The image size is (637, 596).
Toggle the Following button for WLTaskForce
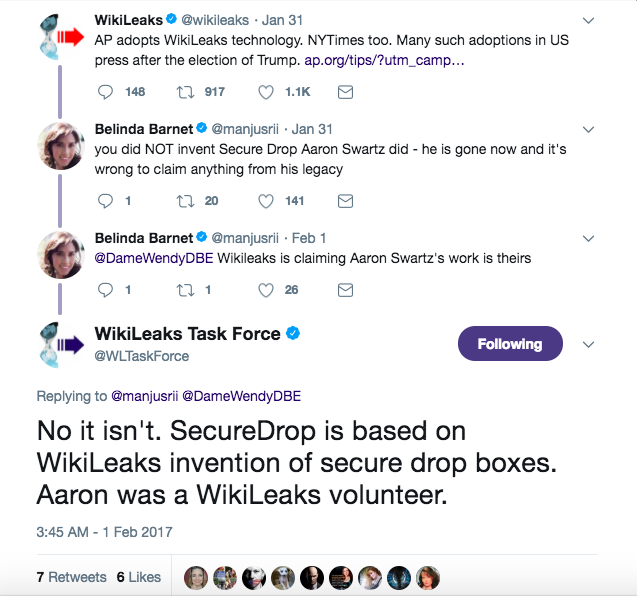click(509, 344)
